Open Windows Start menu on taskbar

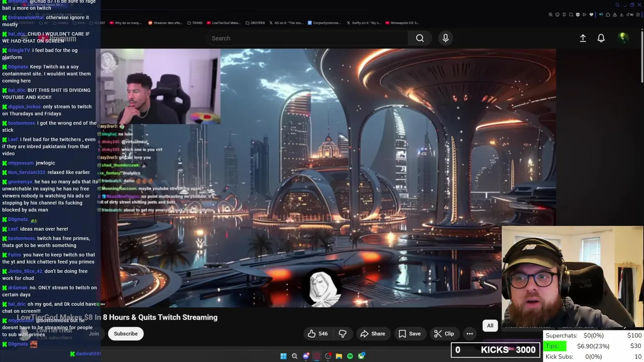(283, 356)
